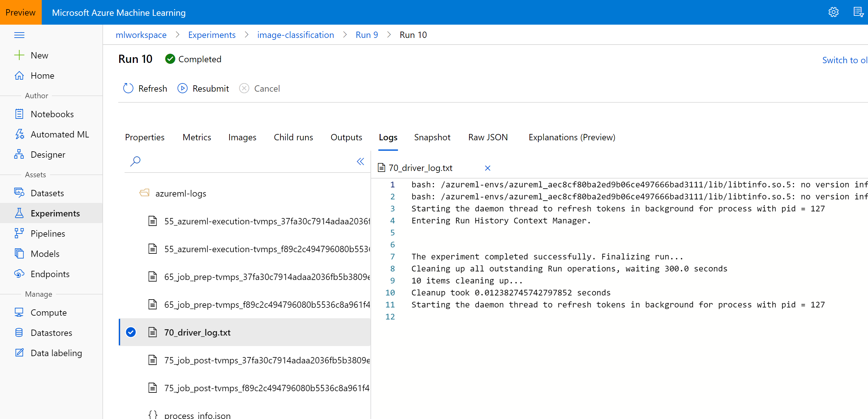Viewport: 868px width, 419px height.
Task: Collapse the navigation sidebar with the hamburger
Action: coord(19,35)
